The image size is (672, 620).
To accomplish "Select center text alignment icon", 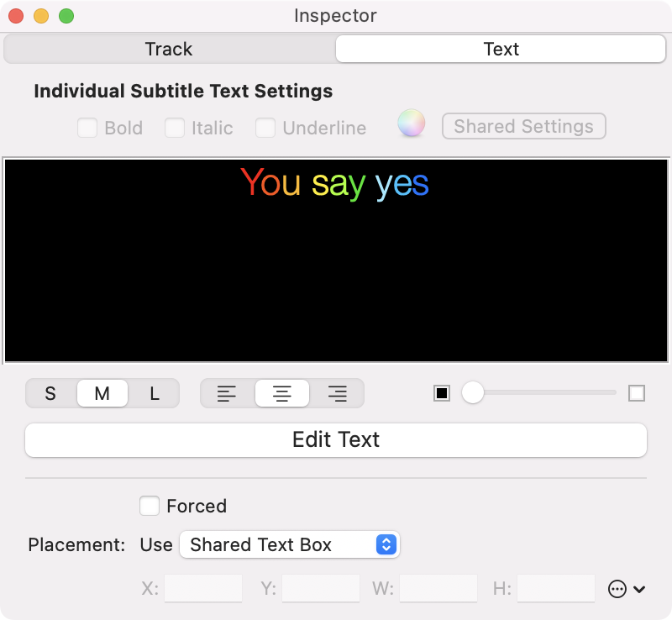I will (x=282, y=393).
